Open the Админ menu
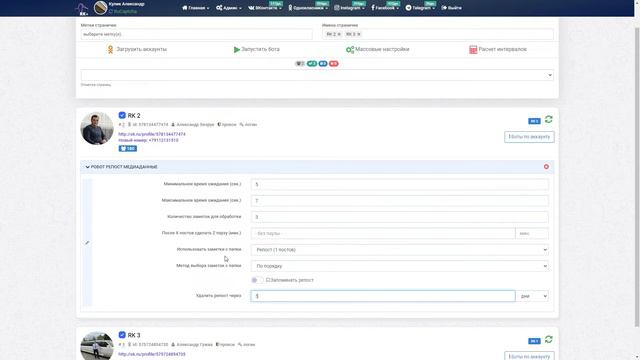 (x=229, y=8)
